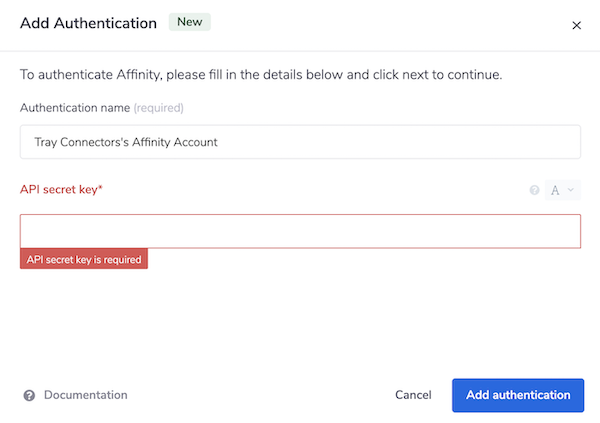This screenshot has height=423, width=600.
Task: Click the red asterisk after API secret key
Action: (100, 188)
